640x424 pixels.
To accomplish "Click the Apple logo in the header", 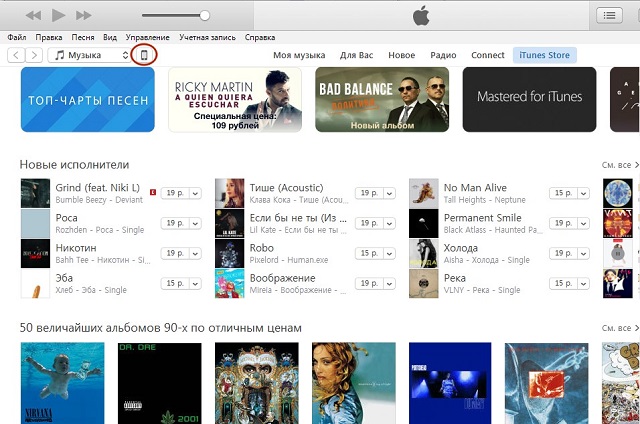I will tap(421, 17).
